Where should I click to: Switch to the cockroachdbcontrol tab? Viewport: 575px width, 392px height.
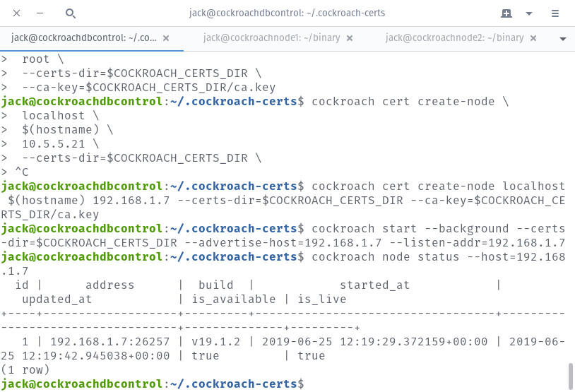click(x=84, y=37)
